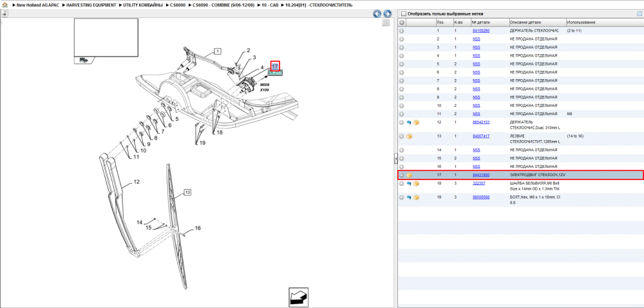
Task: Go to next illustration with right arrow
Action: [x=386, y=14]
